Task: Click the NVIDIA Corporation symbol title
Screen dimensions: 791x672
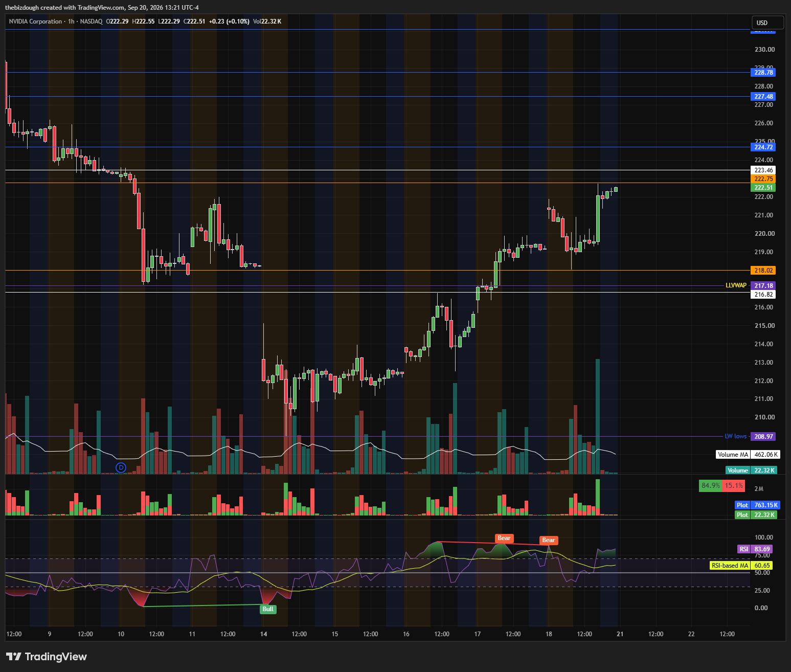Action: (x=35, y=21)
